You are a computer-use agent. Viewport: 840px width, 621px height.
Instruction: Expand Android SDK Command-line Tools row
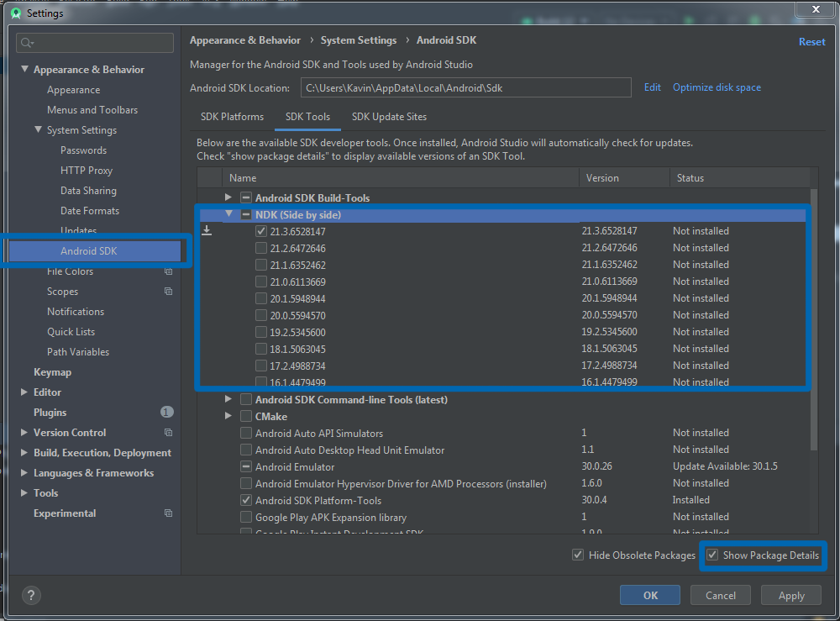[228, 399]
